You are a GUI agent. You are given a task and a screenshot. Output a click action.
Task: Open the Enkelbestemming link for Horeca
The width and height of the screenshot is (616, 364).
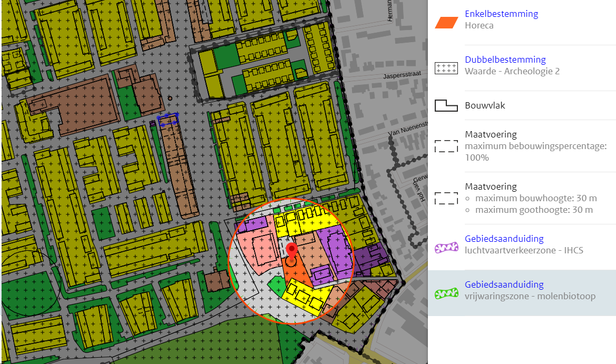501,14
